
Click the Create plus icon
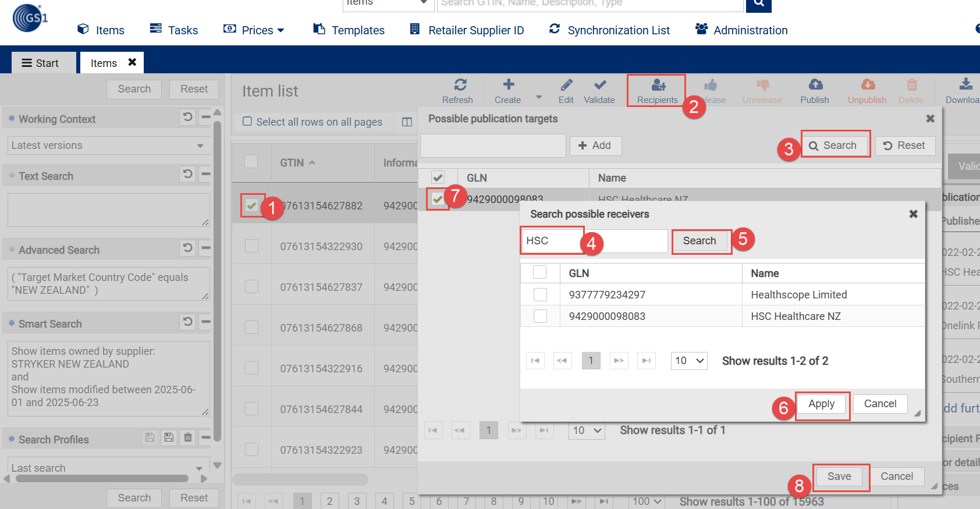[x=508, y=85]
